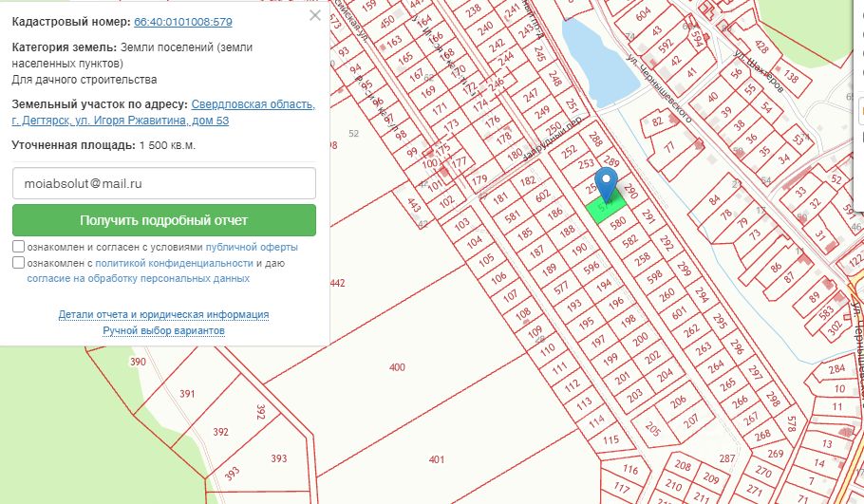Viewport: 864px width, 504px height.
Task: Select parcel 181 on the map
Action: [x=500, y=198]
